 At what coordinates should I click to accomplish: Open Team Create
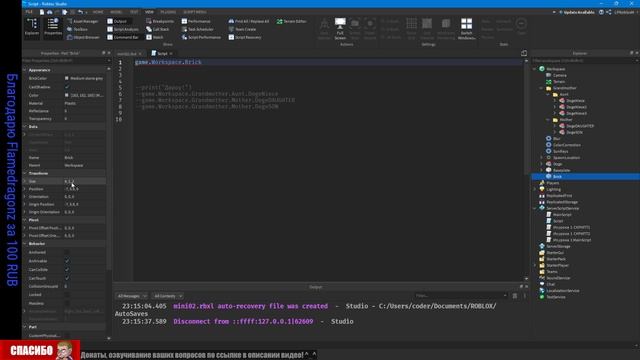tap(242, 29)
